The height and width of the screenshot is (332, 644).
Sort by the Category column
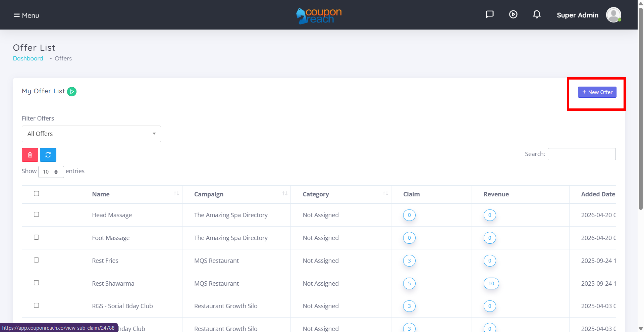341,194
